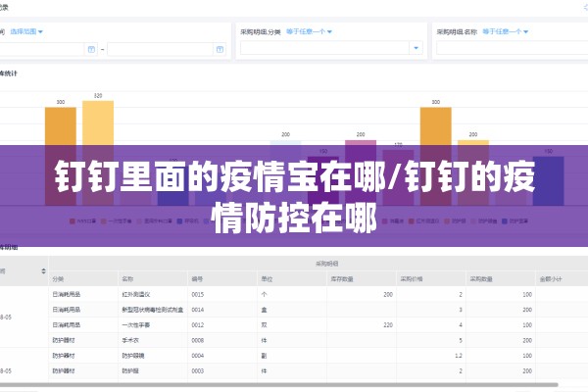
Task: Click the purchase quantity 200 in row 0014
Action: tap(527, 310)
